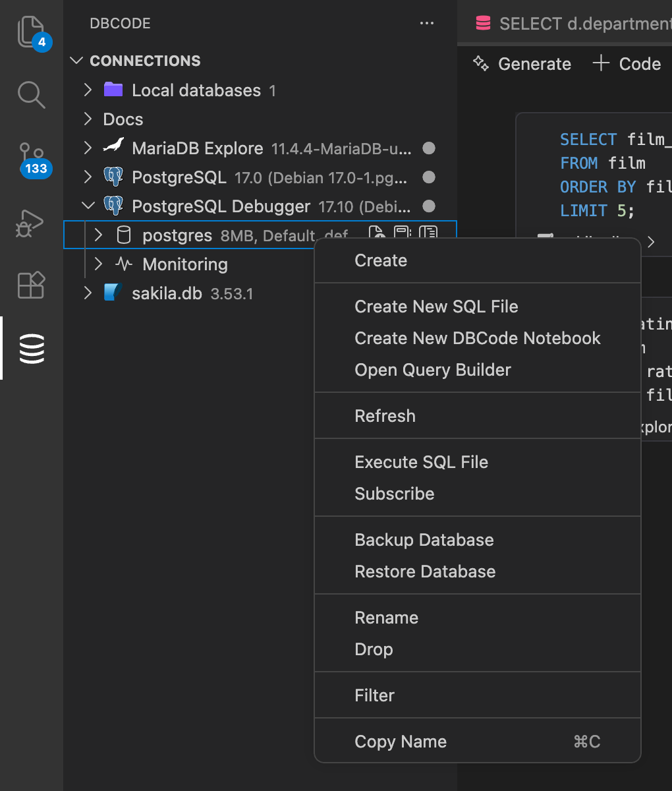Choose Execute SQL File
The width and height of the screenshot is (672, 791).
(478, 462)
